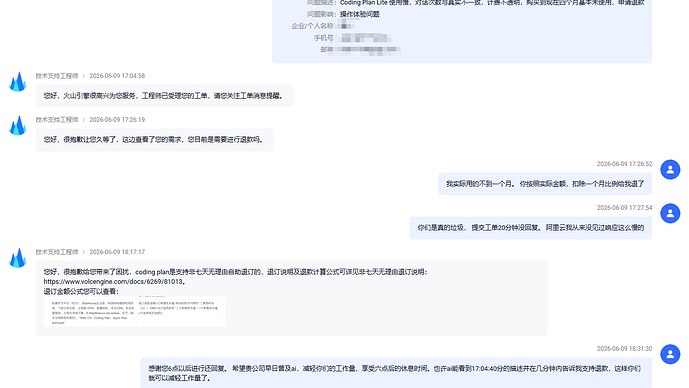Viewport: 689px width, 388px height.
Task: Click timestamp 2026-06-09 18:17:17
Action: pyautogui.click(x=117, y=252)
